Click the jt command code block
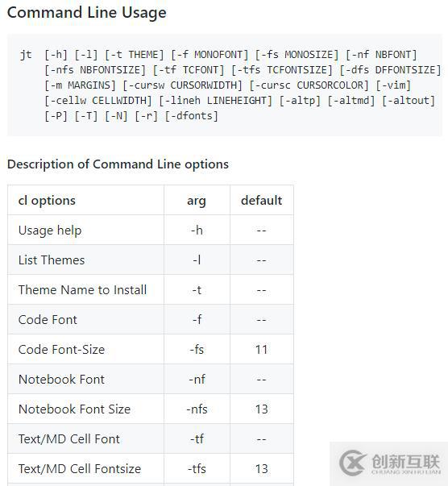Image resolution: width=448 pixels, height=486 pixels. tap(225, 85)
